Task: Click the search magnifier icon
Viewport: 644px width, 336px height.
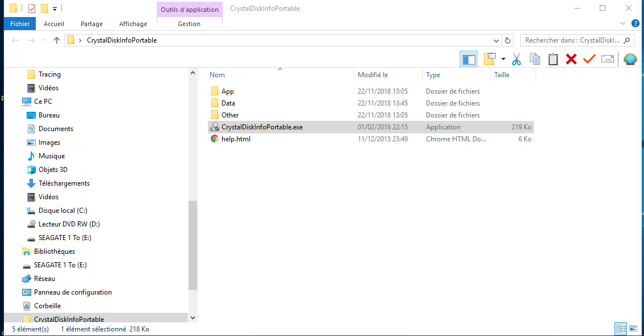Action: [627, 40]
